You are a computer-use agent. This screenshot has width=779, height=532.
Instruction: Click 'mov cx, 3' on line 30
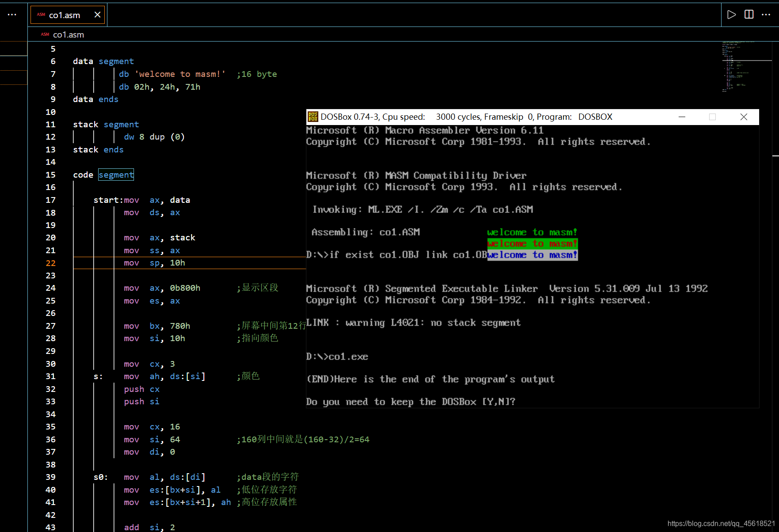pos(149,364)
